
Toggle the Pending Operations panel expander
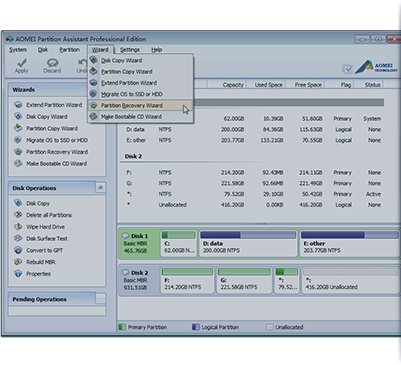pos(100,299)
